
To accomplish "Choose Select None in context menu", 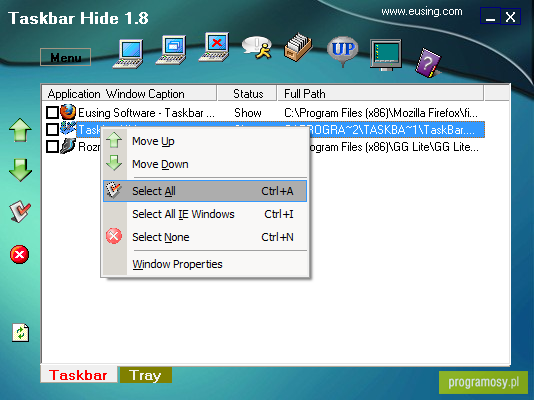I will pos(205,237).
